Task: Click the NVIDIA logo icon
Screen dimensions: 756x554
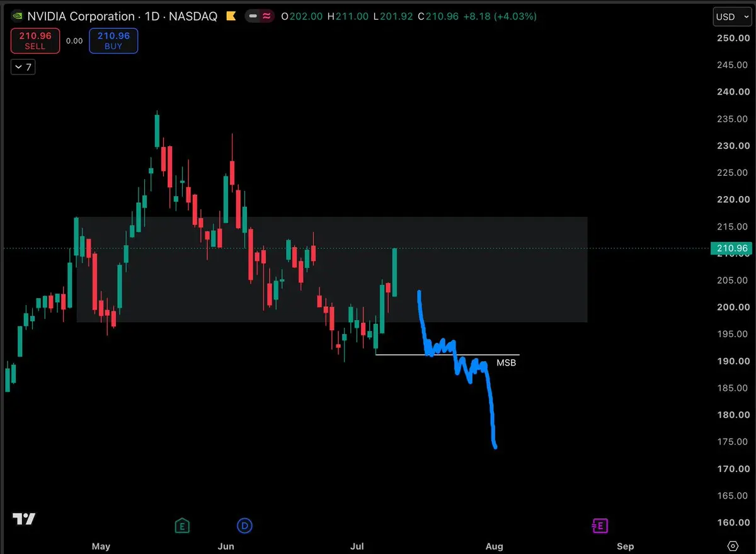Action: click(17, 16)
